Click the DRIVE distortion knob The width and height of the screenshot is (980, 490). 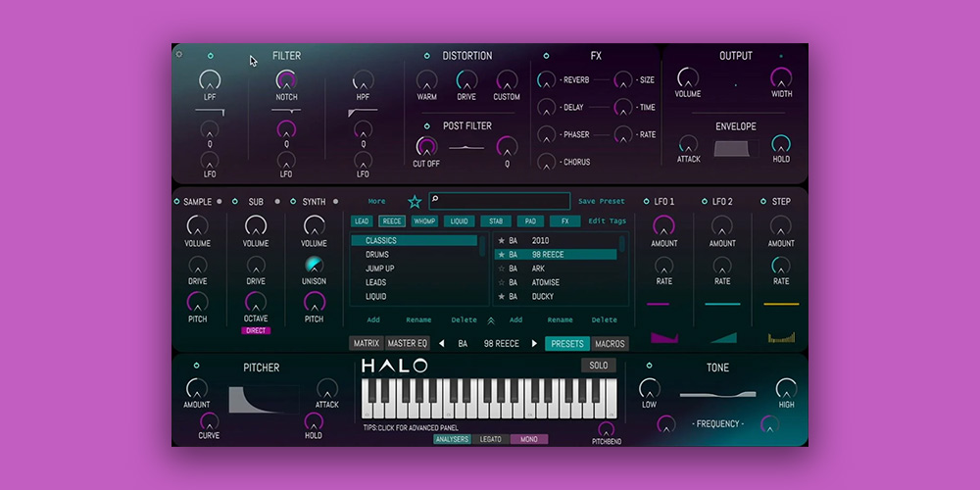click(x=466, y=80)
